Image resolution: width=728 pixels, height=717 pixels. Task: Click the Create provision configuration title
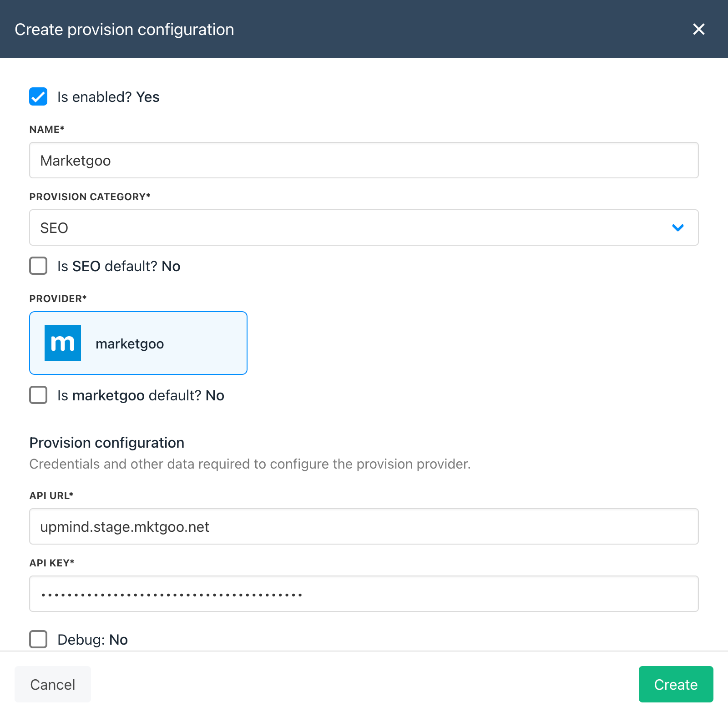click(124, 30)
